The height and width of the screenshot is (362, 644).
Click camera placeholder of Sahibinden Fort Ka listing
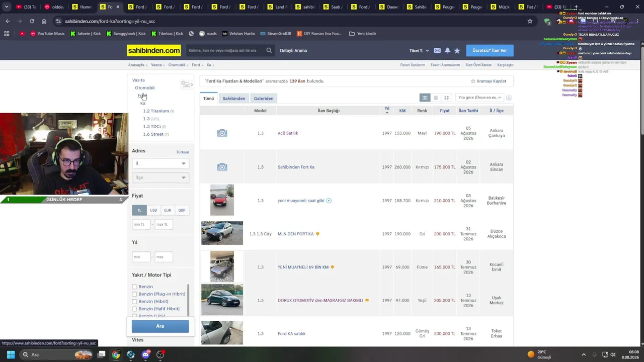(222, 167)
